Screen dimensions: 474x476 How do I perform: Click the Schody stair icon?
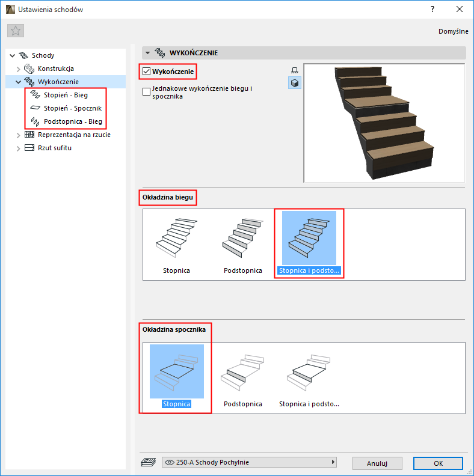pyautogui.click(x=23, y=55)
